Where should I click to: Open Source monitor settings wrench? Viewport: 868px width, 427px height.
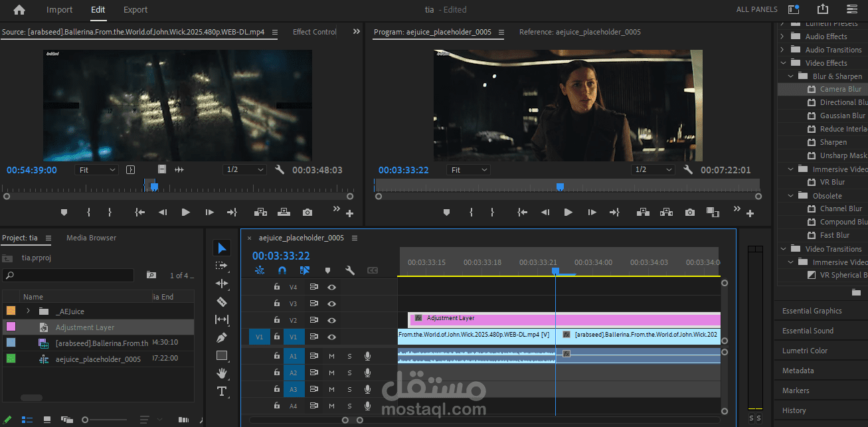(x=280, y=170)
